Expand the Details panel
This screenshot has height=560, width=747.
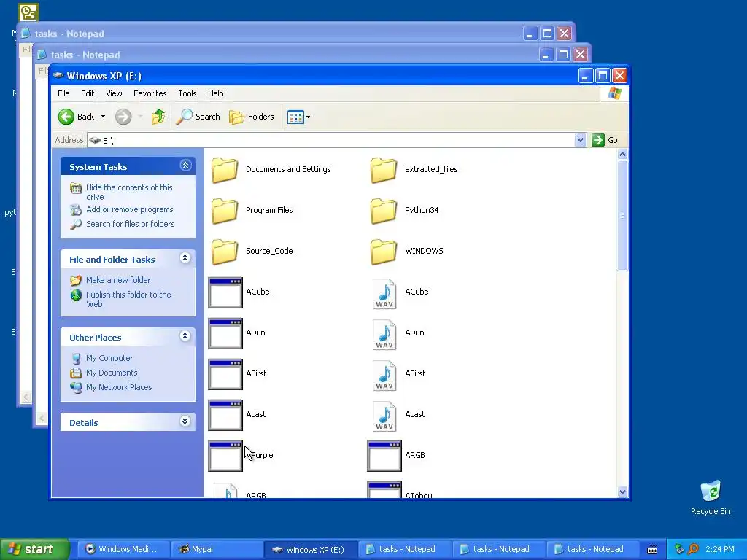[x=185, y=421]
